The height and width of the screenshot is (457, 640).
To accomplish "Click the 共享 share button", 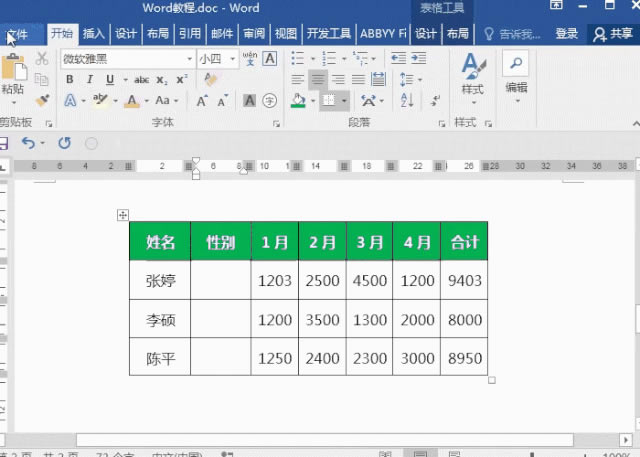I will [x=613, y=34].
